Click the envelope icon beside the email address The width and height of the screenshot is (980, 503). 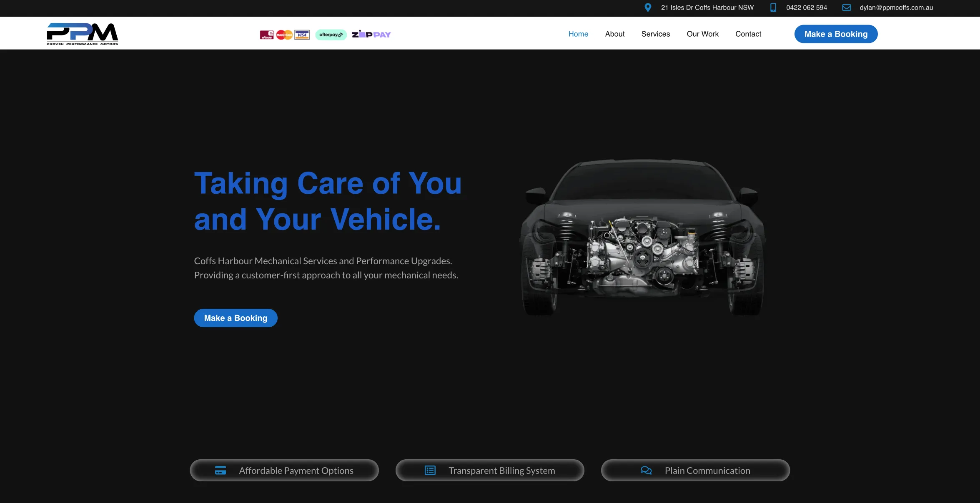click(846, 8)
